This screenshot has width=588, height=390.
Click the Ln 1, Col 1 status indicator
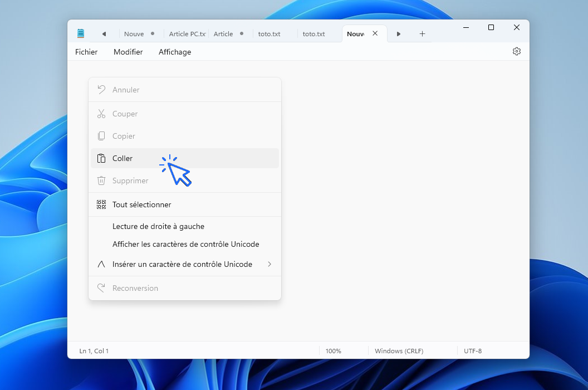94,351
